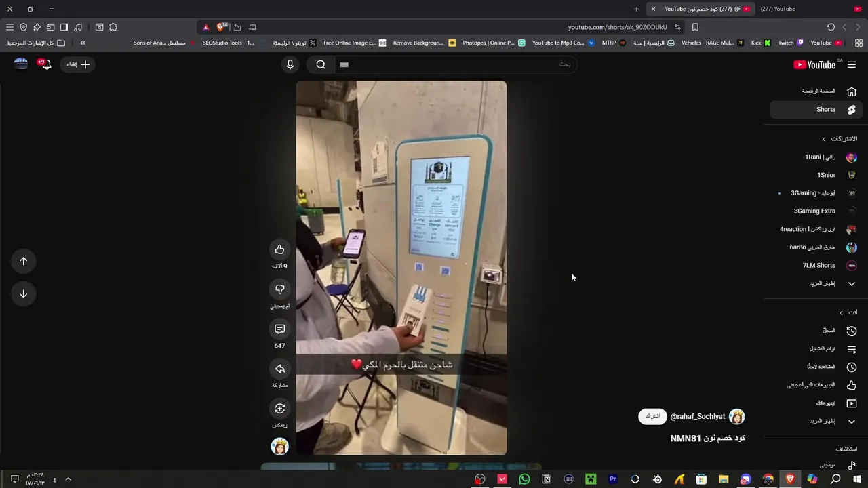The width and height of the screenshot is (868, 488).
Task: Show hidden bookmarks with double chevron
Action: tap(83, 43)
